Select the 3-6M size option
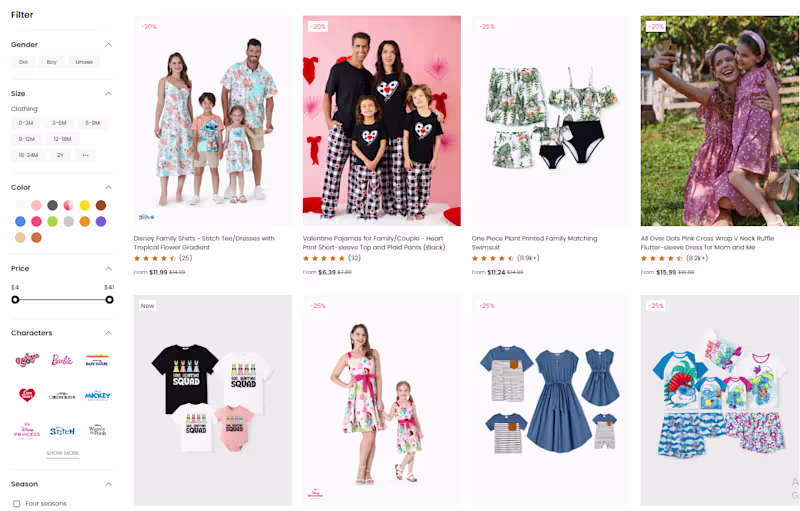This screenshot has width=800, height=511. pyautogui.click(x=59, y=123)
